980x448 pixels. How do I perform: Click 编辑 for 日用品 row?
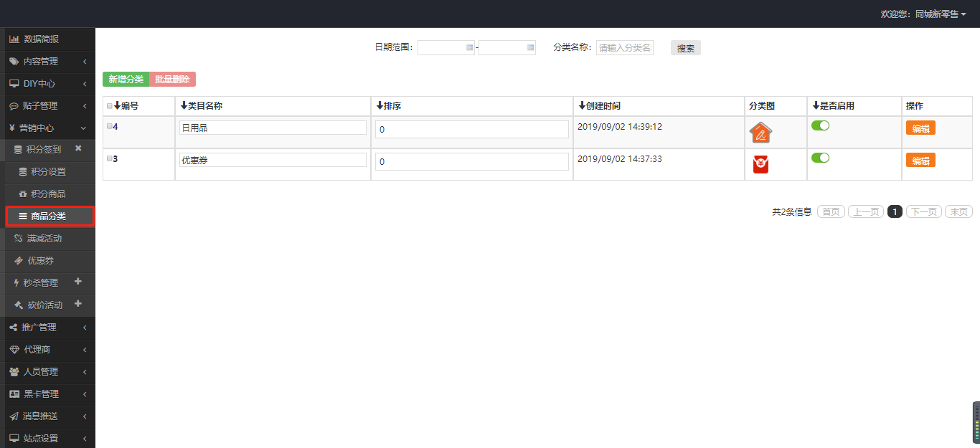[920, 128]
